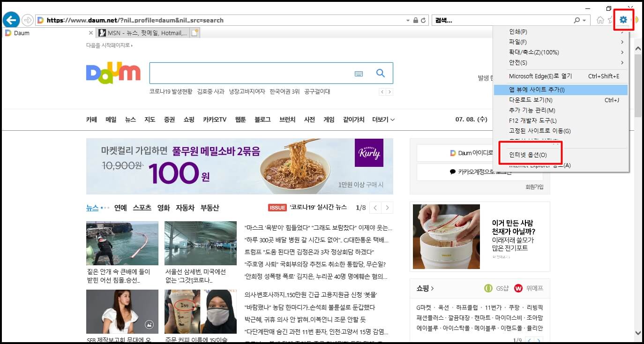Click the page vertical scrollbar down arrow
This screenshot has height=344, width=644.
click(638, 333)
